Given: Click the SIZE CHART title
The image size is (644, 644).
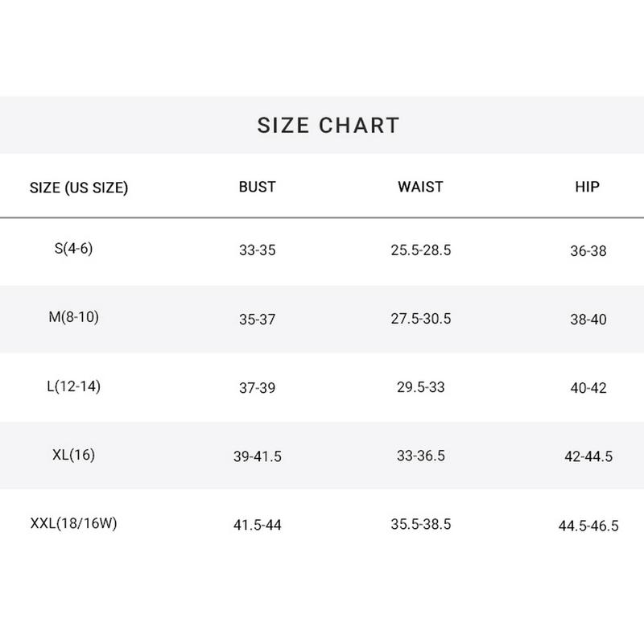Looking at the screenshot, I should (328, 126).
